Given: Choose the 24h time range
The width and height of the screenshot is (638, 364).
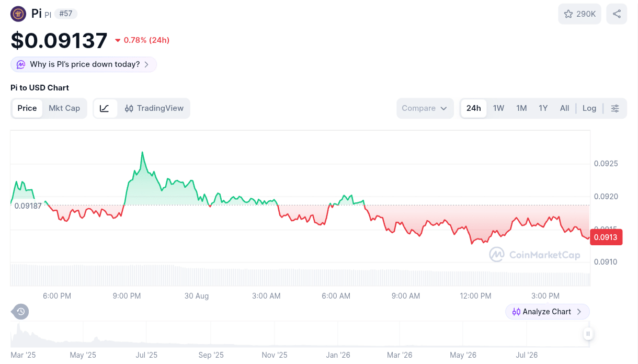Looking at the screenshot, I should pyautogui.click(x=474, y=108).
